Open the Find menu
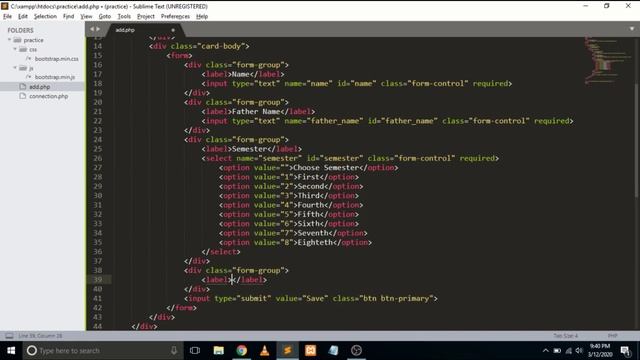The height and width of the screenshot is (360, 640). 68,16
